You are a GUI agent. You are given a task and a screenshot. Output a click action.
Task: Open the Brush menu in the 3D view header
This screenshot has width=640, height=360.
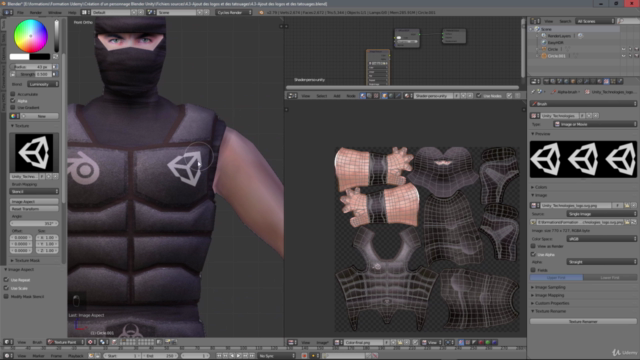coord(37,342)
